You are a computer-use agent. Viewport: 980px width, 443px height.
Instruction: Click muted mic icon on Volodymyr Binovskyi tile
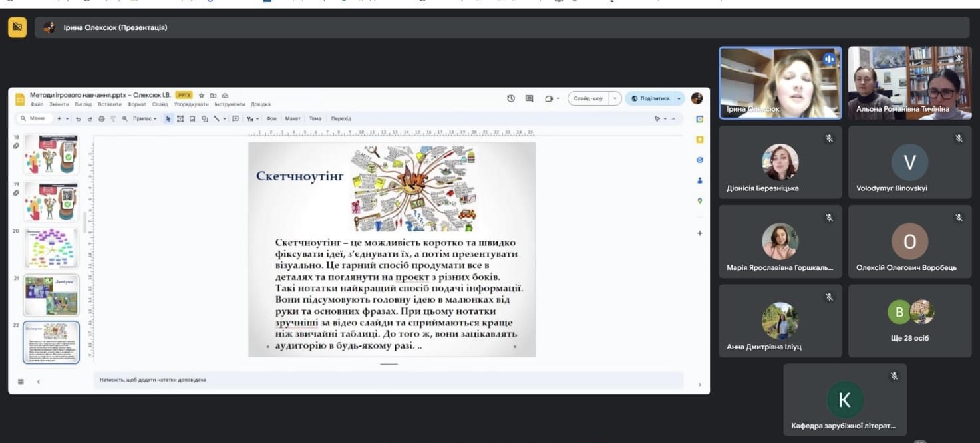(x=959, y=138)
